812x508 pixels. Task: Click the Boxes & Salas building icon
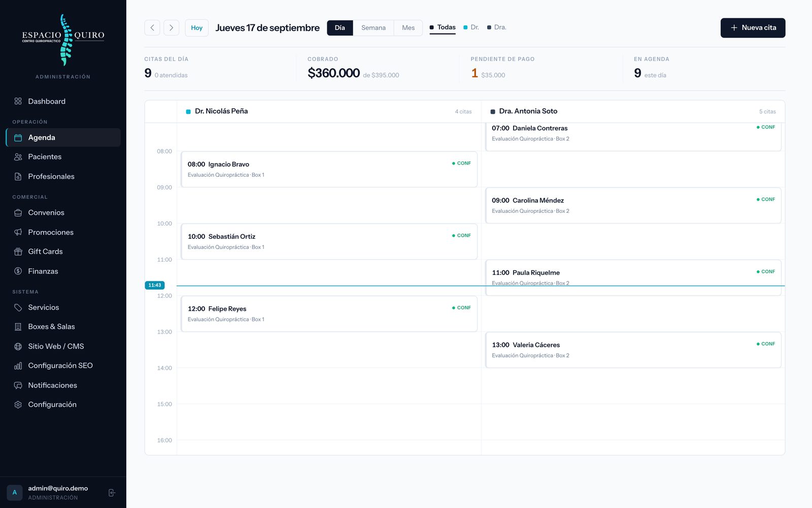[x=18, y=327]
